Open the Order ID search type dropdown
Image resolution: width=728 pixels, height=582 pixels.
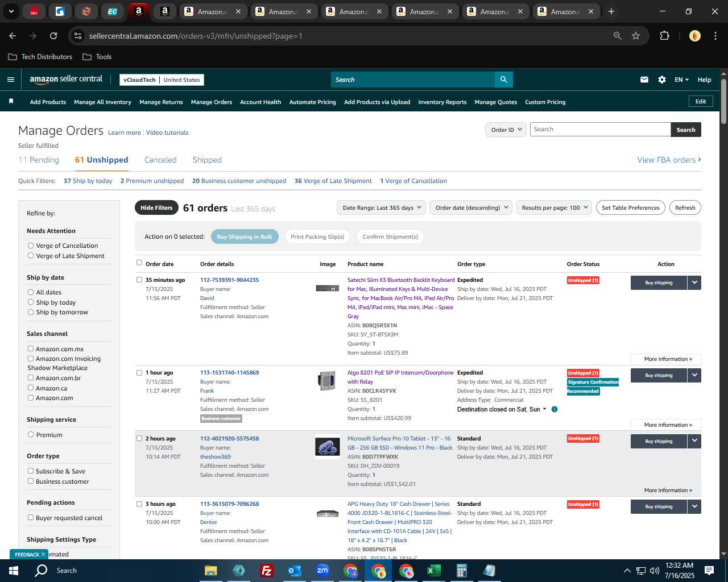pos(506,130)
